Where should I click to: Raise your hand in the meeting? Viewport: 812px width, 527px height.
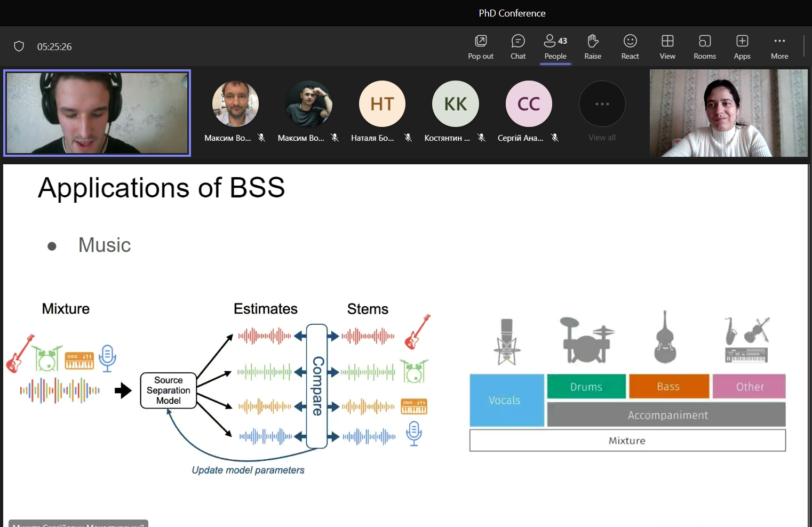point(592,47)
